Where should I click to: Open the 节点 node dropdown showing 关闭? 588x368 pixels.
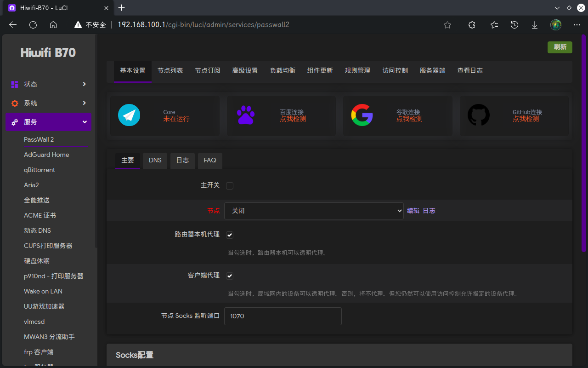(x=314, y=211)
